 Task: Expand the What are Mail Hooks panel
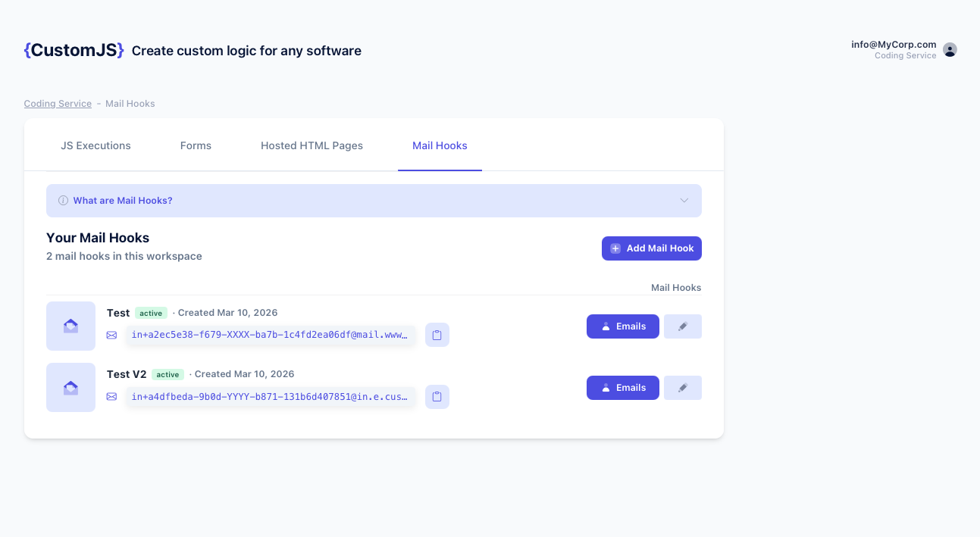point(374,200)
